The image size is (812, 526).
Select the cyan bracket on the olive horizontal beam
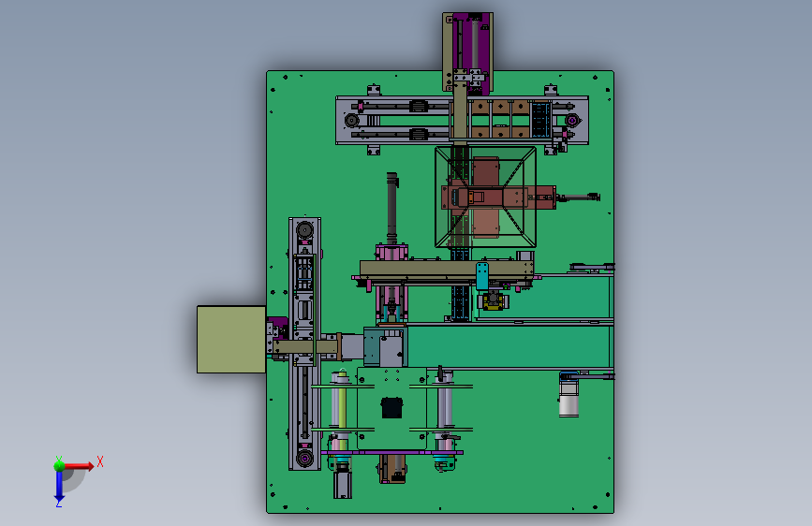(482, 275)
